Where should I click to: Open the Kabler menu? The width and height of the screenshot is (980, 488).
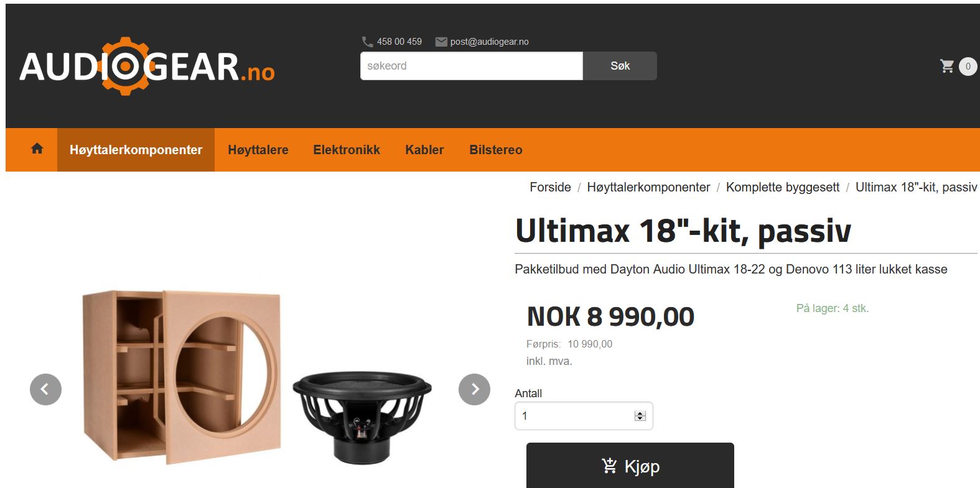click(x=424, y=150)
